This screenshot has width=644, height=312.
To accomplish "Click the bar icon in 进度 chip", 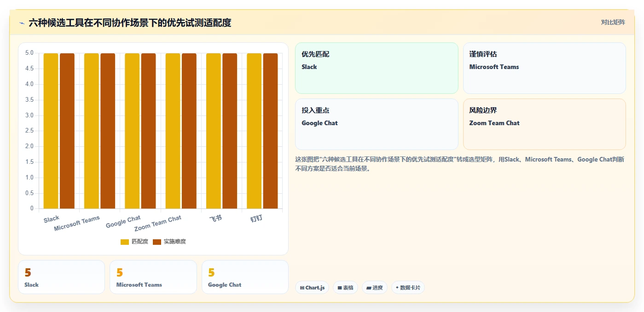I will [x=369, y=288].
